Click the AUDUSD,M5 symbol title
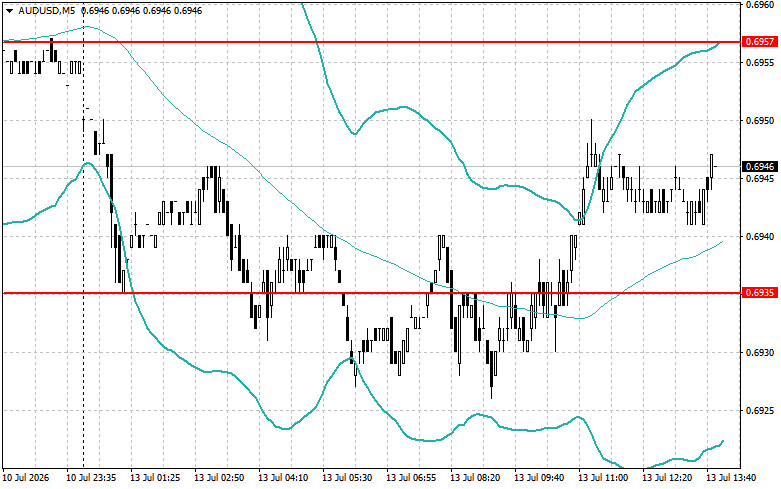Viewport: 781px width, 489px height. tap(40, 10)
